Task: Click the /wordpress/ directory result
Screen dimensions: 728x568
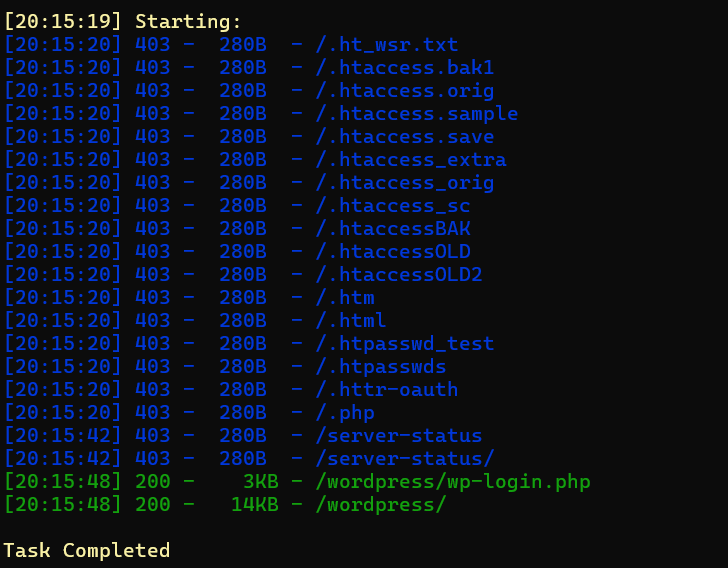Action: pos(381,505)
